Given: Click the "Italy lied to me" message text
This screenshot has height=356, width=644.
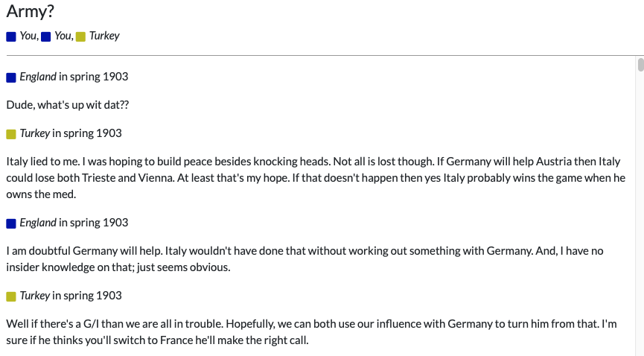Looking at the screenshot, I should [316, 177].
